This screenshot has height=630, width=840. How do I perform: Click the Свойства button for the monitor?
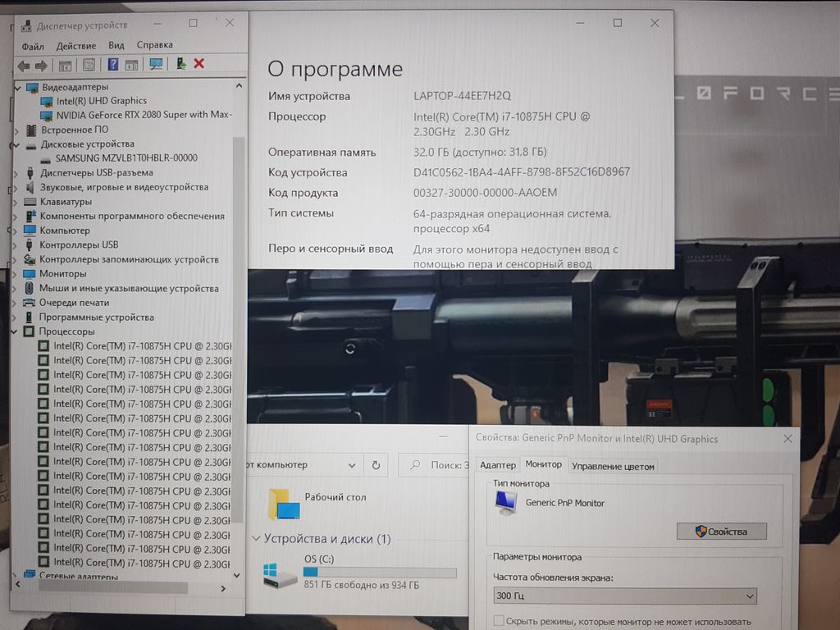coord(721,532)
